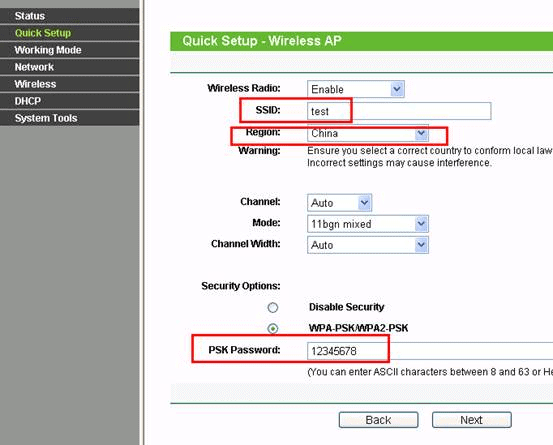The height and width of the screenshot is (445, 553).
Task: Go to the Network section
Action: 69,67
